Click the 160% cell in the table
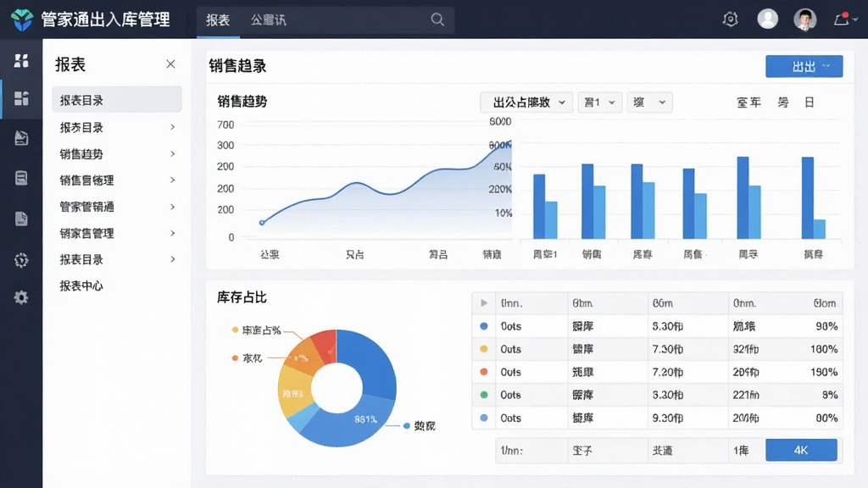 [x=824, y=349]
